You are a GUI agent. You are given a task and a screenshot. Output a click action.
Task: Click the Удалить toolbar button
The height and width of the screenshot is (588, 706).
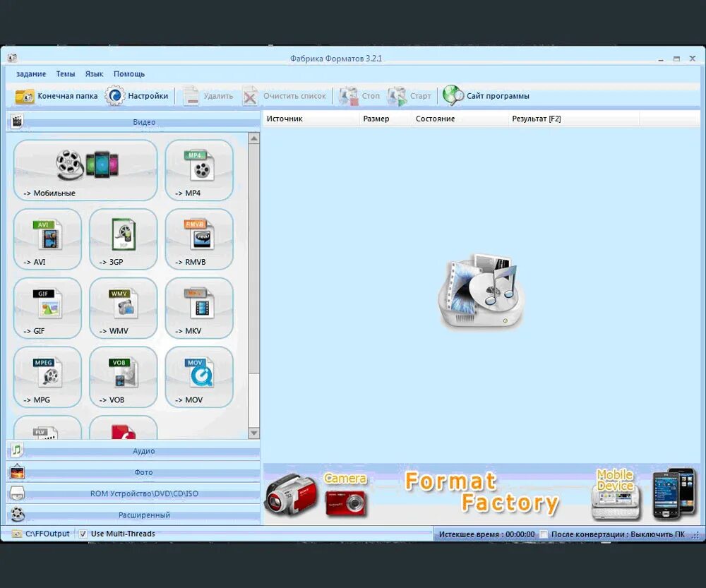[208, 96]
